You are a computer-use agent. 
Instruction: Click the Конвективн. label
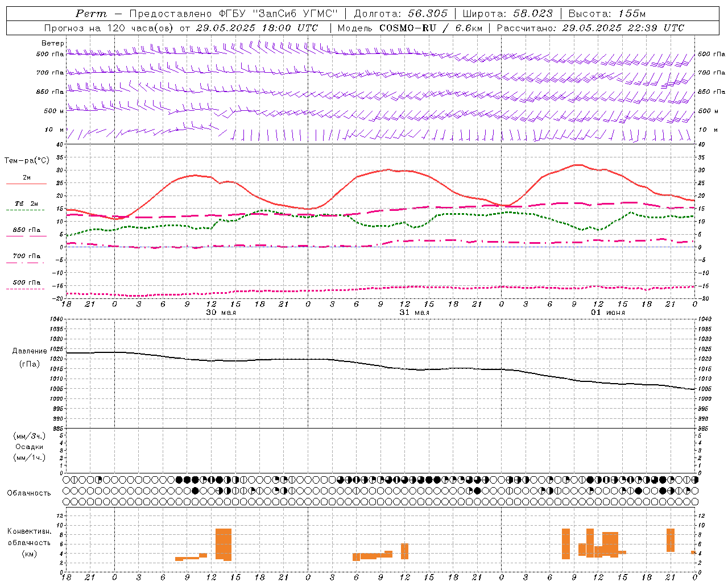[x=30, y=531]
